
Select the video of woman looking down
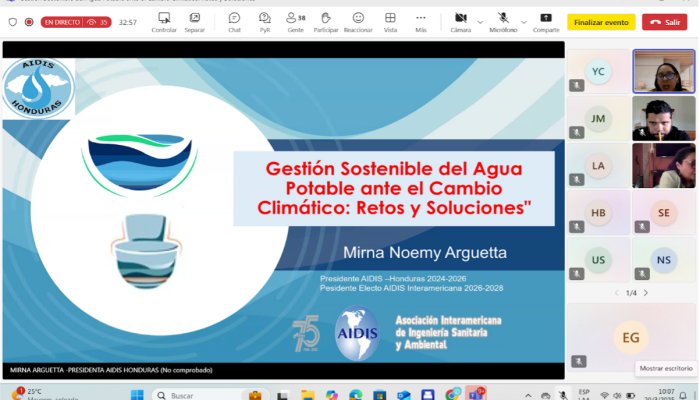664,166
